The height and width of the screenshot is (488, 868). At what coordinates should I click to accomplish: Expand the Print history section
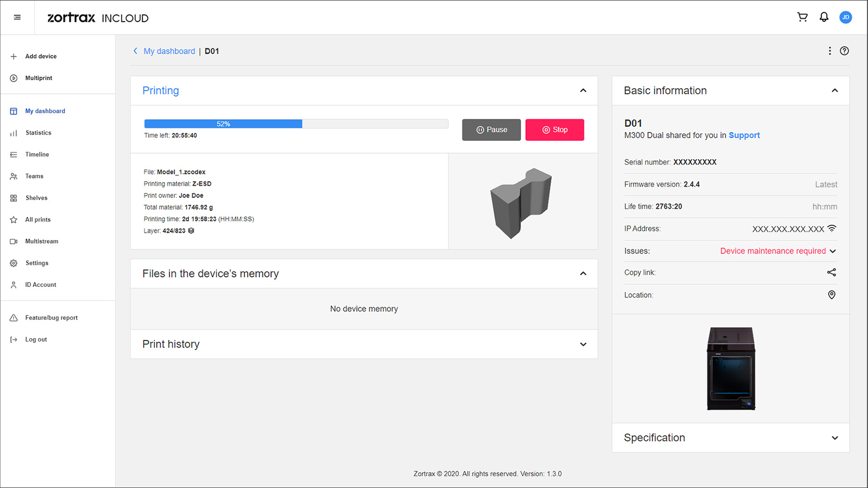point(583,344)
